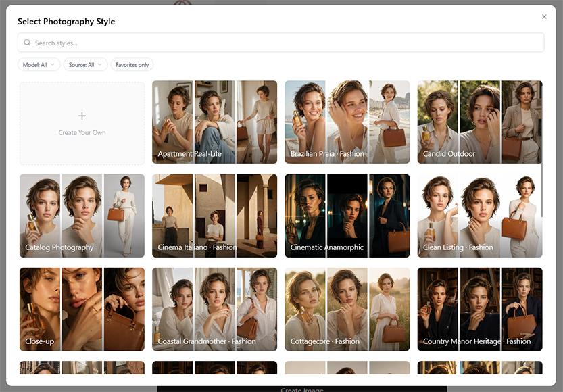Select the Apartment Real-Life style
The width and height of the screenshot is (563, 392).
tap(215, 122)
